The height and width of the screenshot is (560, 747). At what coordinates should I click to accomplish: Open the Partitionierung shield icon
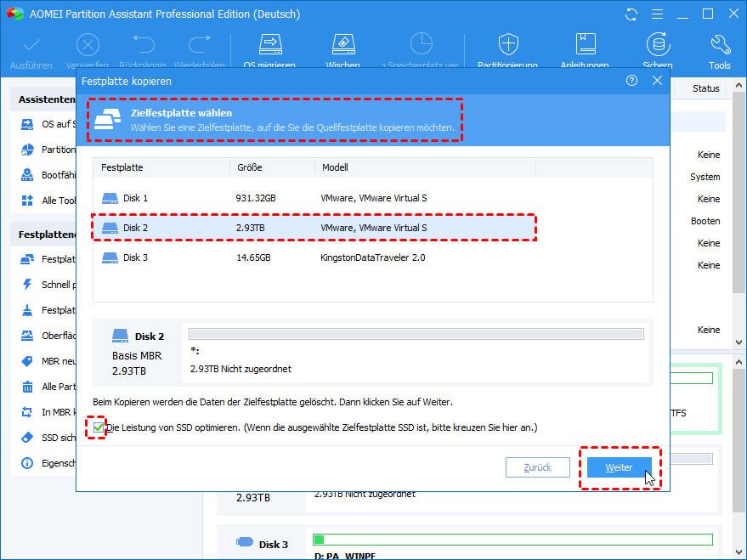[x=508, y=45]
